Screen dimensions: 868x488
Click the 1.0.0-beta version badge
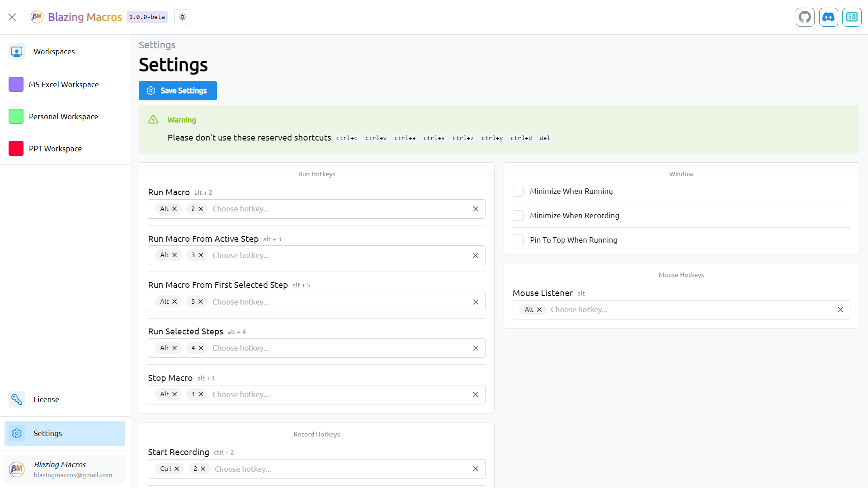pyautogui.click(x=147, y=17)
